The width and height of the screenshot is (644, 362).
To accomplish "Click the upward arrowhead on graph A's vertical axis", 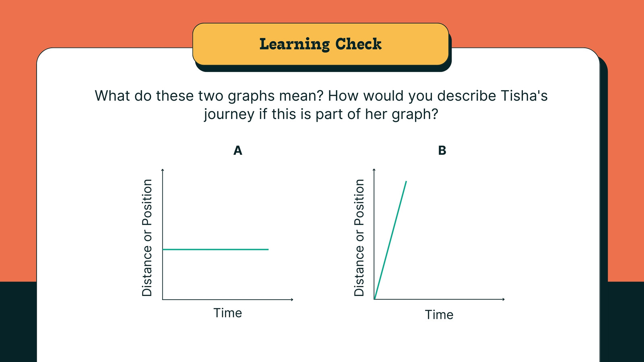I will pyautogui.click(x=163, y=170).
